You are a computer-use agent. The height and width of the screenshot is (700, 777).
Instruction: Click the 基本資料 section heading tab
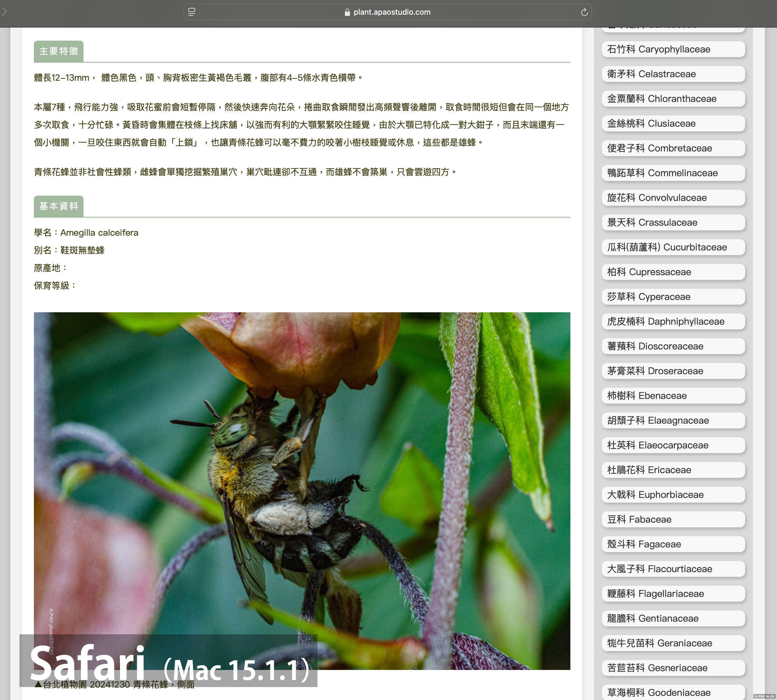click(58, 206)
